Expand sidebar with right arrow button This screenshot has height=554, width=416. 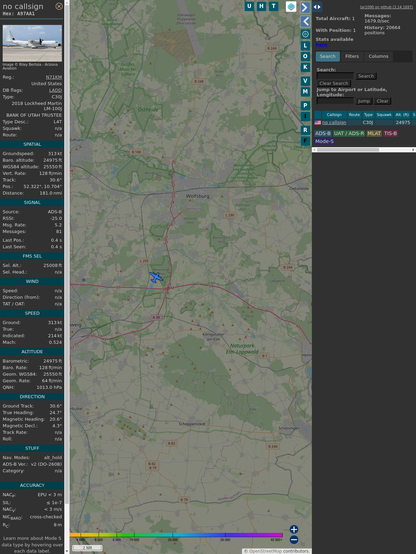[305, 7]
